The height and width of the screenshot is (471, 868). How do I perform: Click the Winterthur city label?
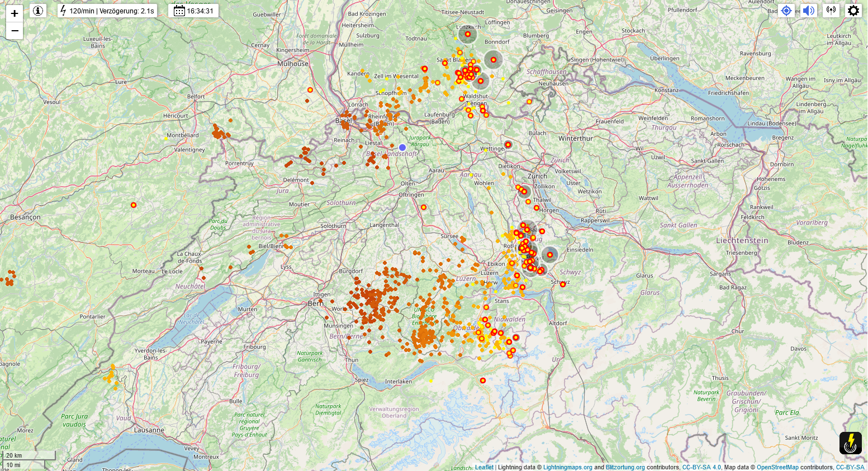point(576,139)
